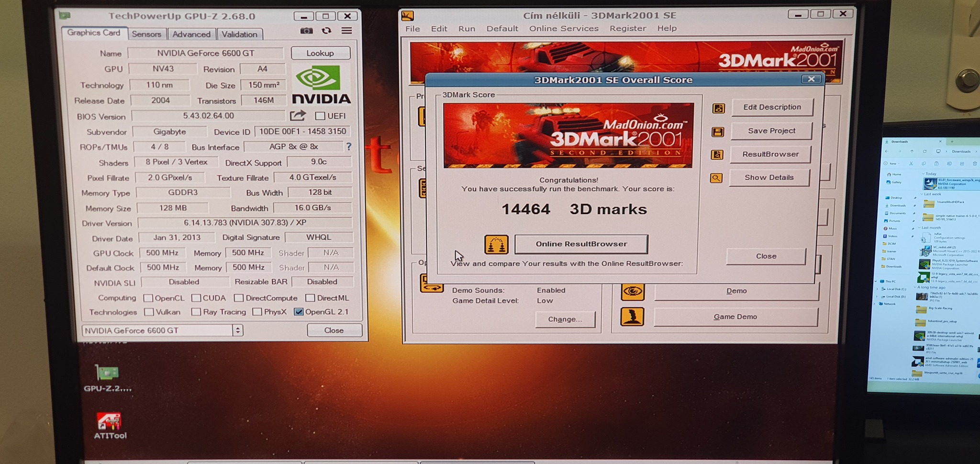Toggle the UEFI checkbox
980x464 pixels.
coord(320,116)
